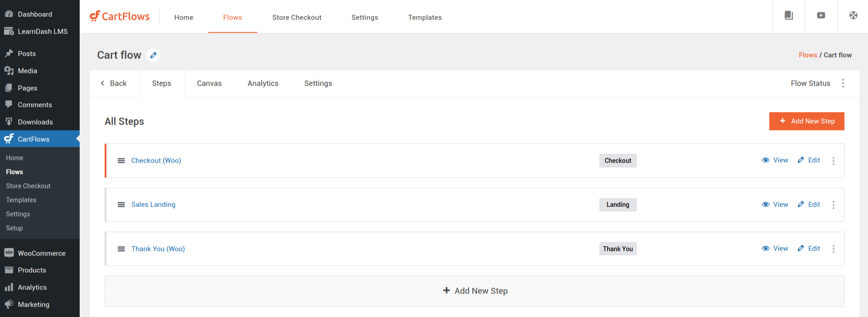View the Thank You (Woo) step
This screenshot has width=868, height=317.
click(x=775, y=249)
